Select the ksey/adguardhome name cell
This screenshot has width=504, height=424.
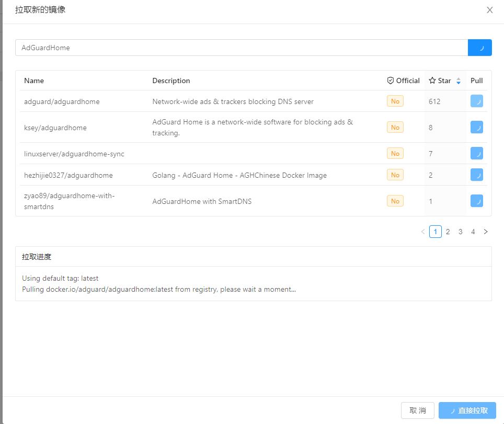pyautogui.click(x=55, y=128)
